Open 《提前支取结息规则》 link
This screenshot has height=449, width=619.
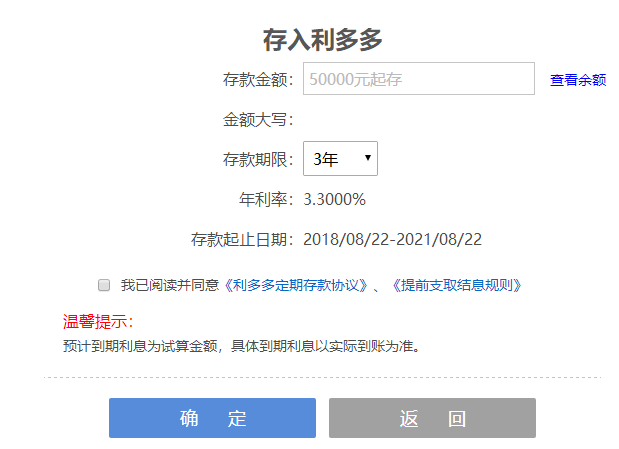tap(457, 285)
